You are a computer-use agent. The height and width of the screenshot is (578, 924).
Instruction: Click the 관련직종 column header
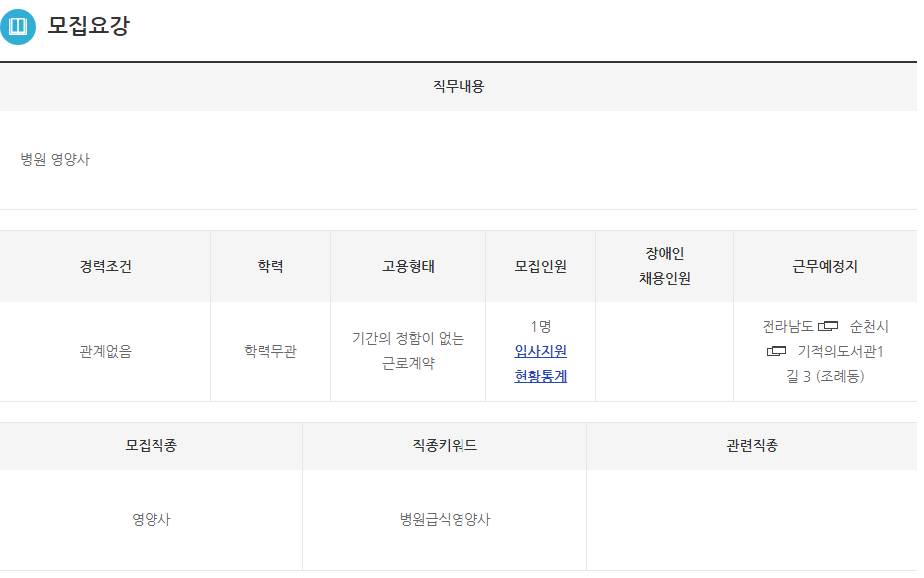(752, 446)
